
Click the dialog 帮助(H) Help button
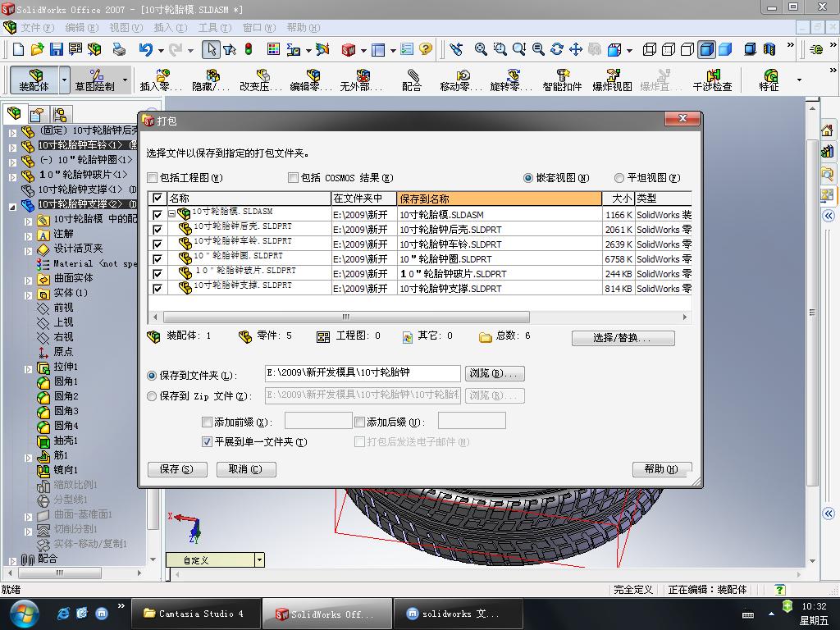coord(662,469)
